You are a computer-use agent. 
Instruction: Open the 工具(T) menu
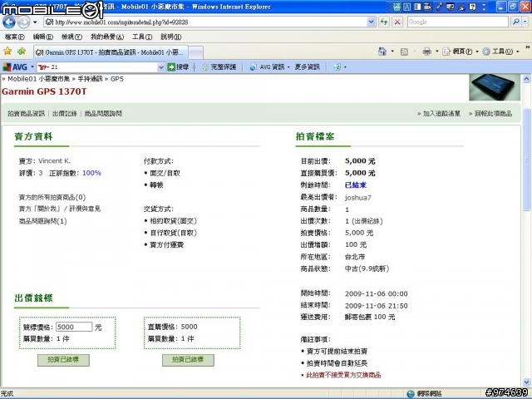142,37
